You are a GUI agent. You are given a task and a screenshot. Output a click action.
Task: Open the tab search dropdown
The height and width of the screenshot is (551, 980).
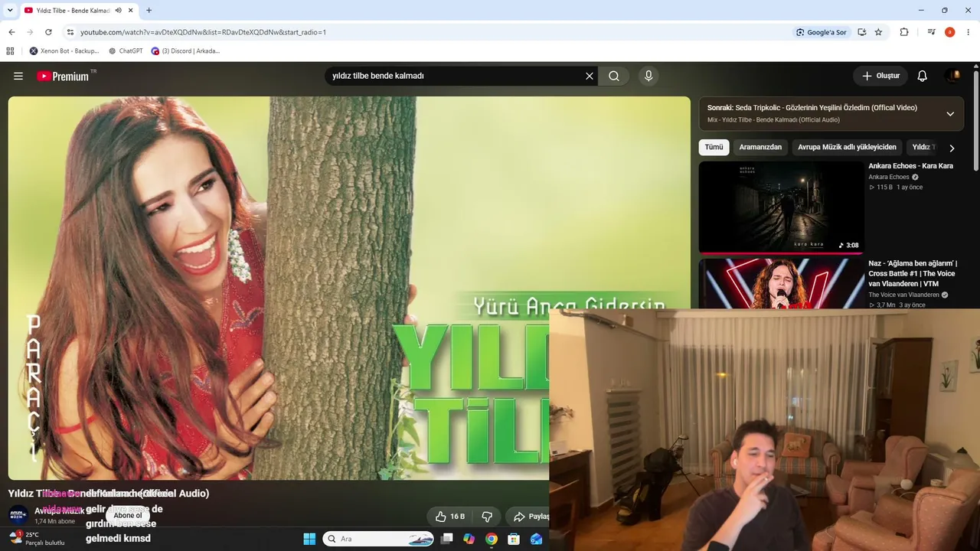click(10, 10)
